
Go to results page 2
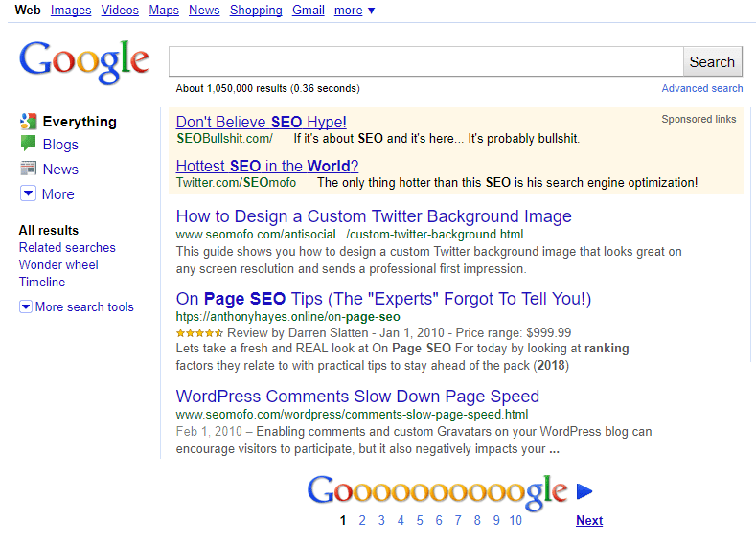[362, 520]
